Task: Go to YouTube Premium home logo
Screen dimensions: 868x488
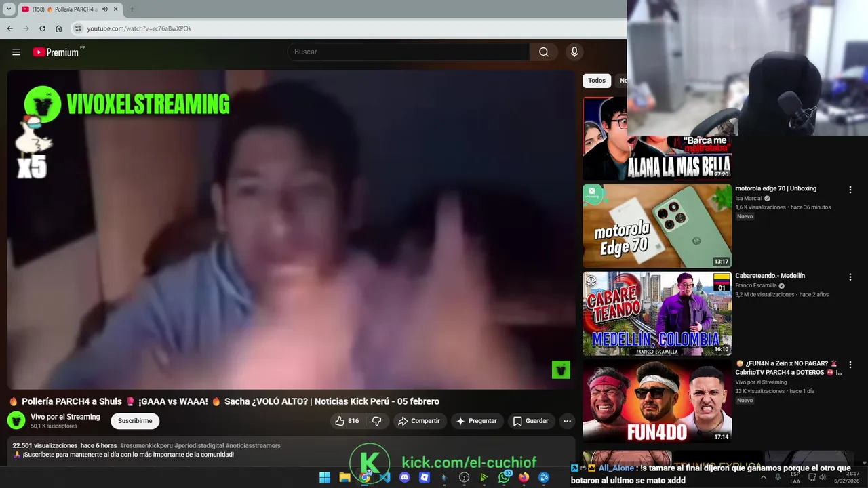Action: (x=56, y=52)
